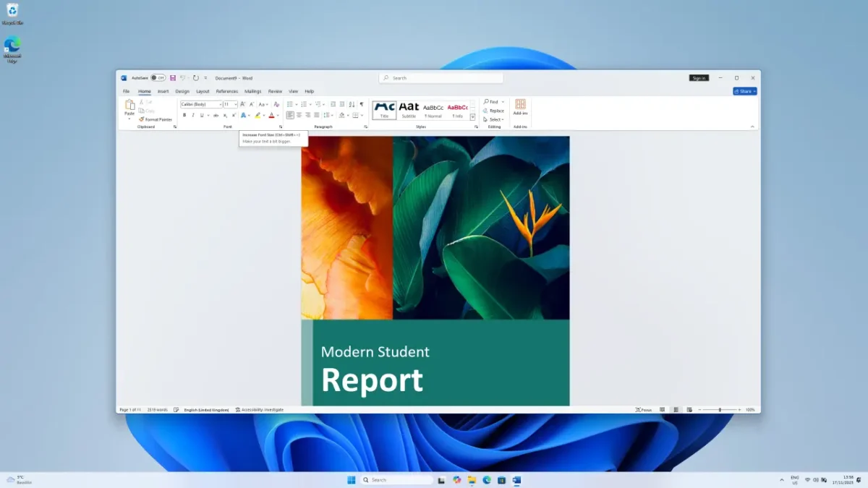This screenshot has height=488, width=868.
Task: Click the Save icon in title bar
Action: pos(173,78)
